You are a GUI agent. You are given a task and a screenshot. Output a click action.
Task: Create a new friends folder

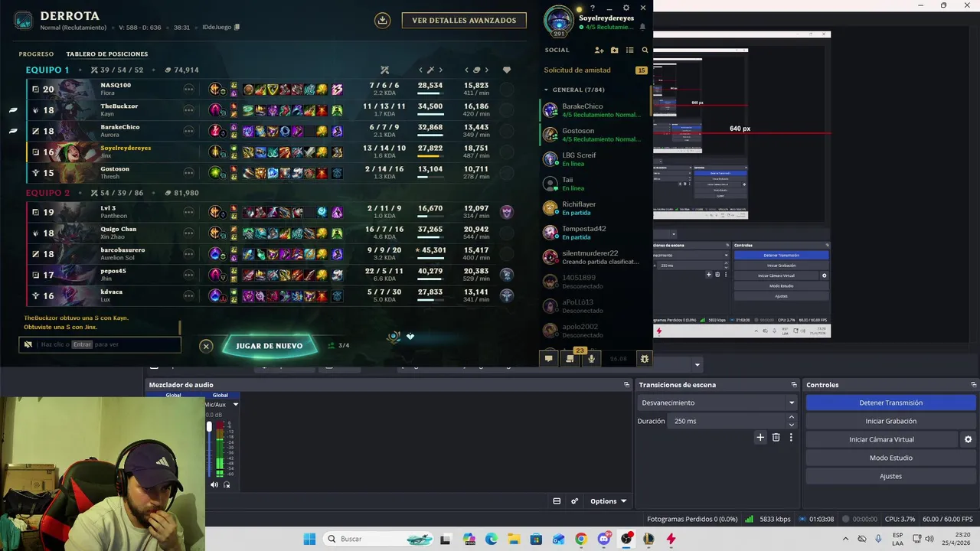point(614,50)
